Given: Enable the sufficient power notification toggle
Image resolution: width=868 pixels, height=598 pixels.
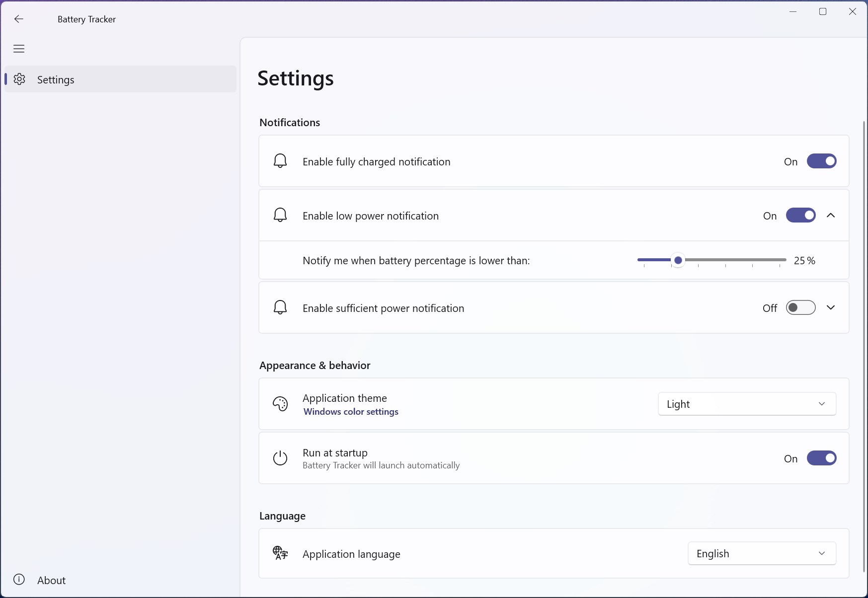Looking at the screenshot, I should (800, 308).
